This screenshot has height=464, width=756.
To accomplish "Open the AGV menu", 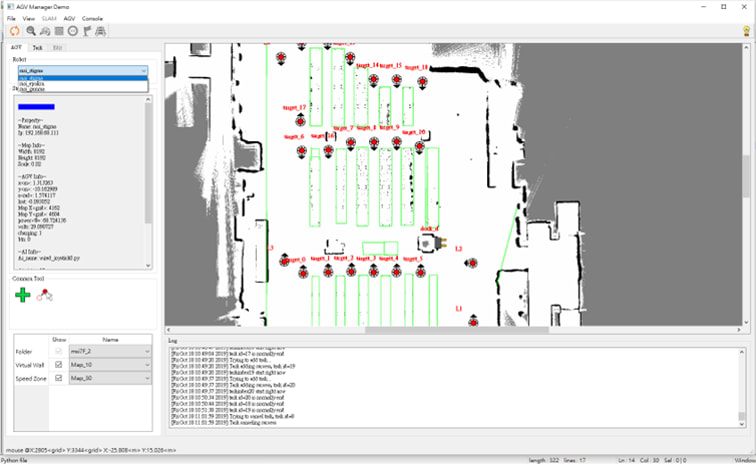I will 69,18.
